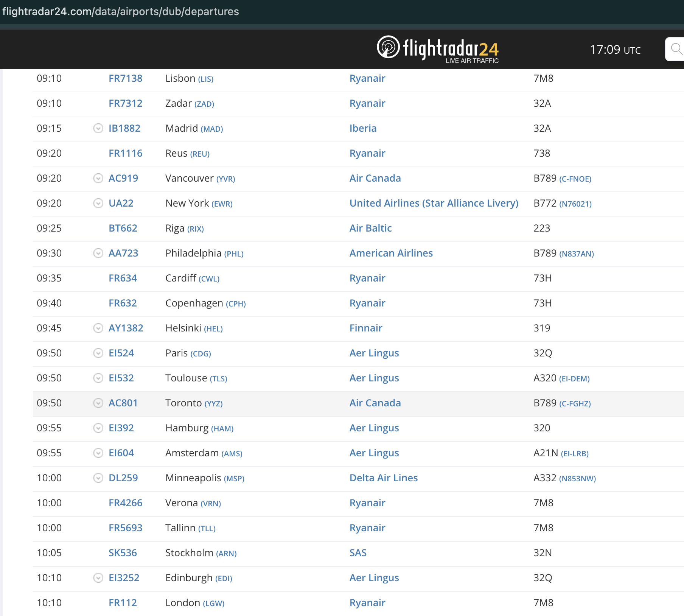Open aircraft registration C-FNOE
This screenshot has width=684, height=616.
coord(575,179)
